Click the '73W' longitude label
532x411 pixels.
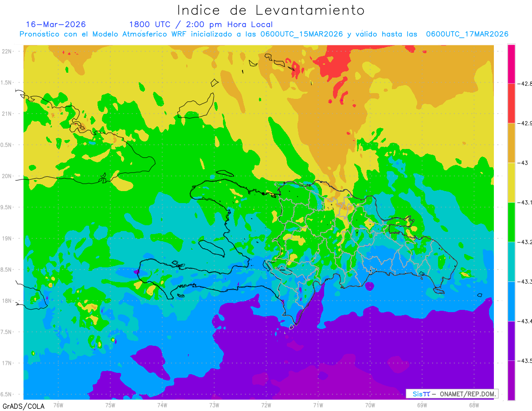[214, 405]
